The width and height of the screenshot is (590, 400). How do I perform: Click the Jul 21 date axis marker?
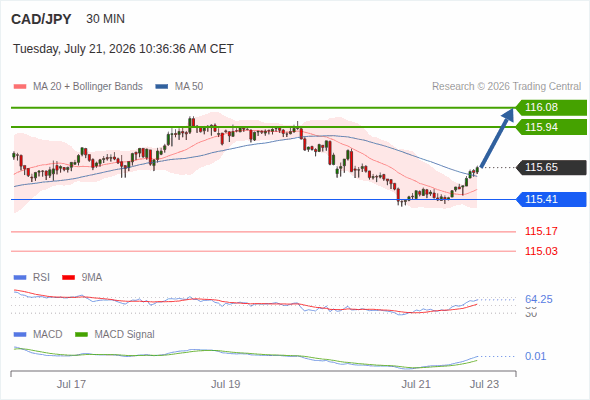click(x=416, y=384)
